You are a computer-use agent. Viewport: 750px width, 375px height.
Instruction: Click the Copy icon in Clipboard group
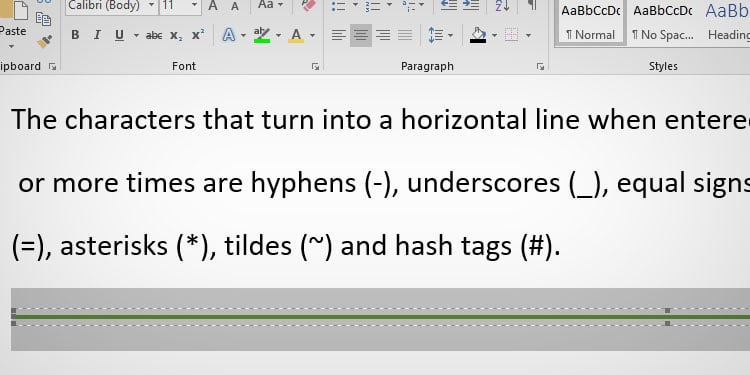coord(44,18)
